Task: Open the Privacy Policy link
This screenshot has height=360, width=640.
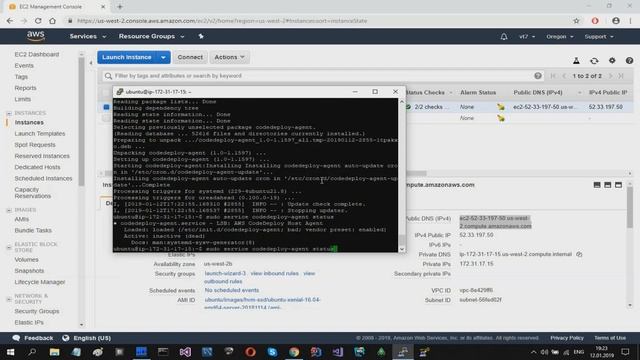Action: click(567, 338)
